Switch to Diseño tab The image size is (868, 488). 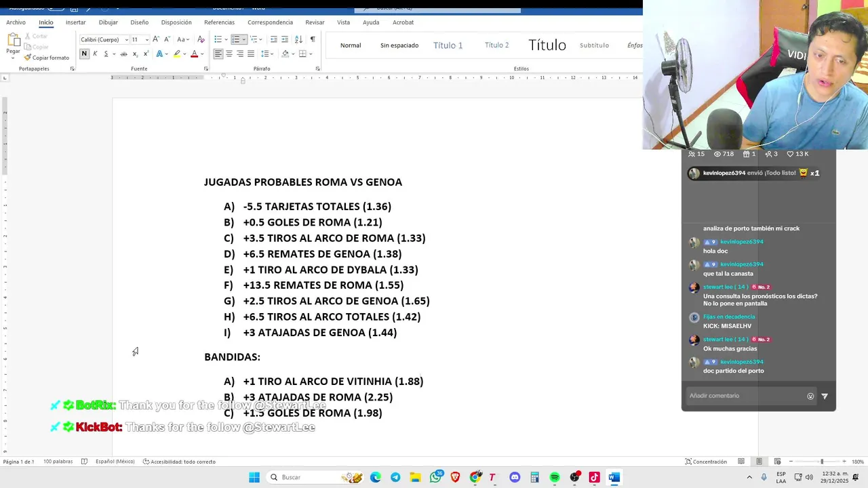click(139, 22)
